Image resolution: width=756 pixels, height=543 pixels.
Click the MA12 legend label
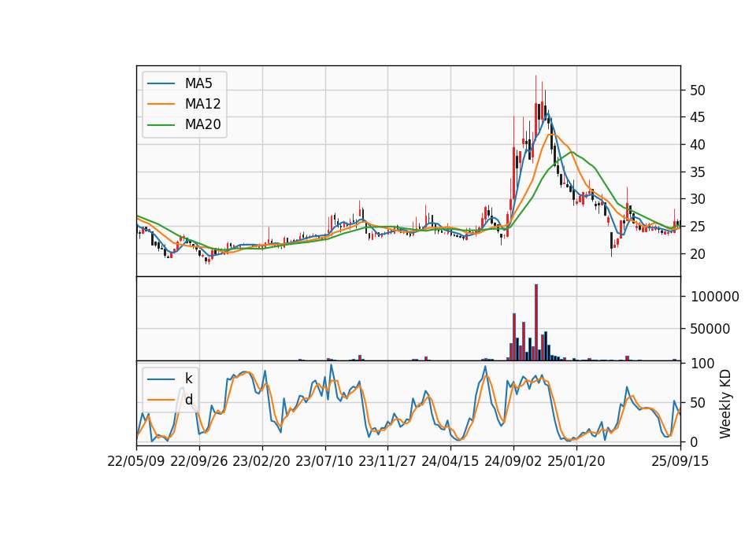coord(202,104)
